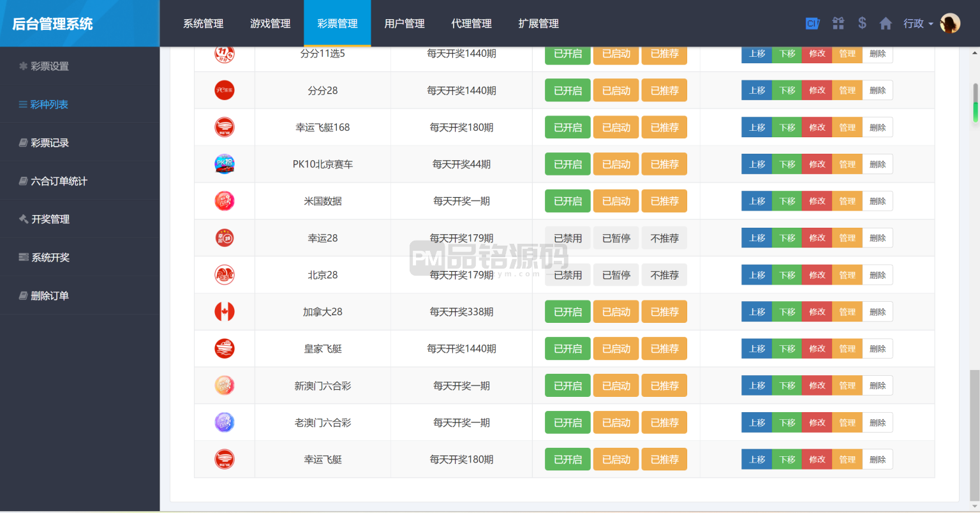Click the 每天开奖44期 cell
The width and height of the screenshot is (980, 513).
tap(461, 164)
